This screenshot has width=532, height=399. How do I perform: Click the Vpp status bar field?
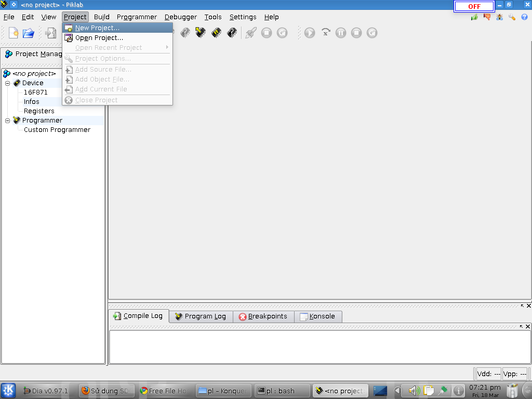click(515, 374)
